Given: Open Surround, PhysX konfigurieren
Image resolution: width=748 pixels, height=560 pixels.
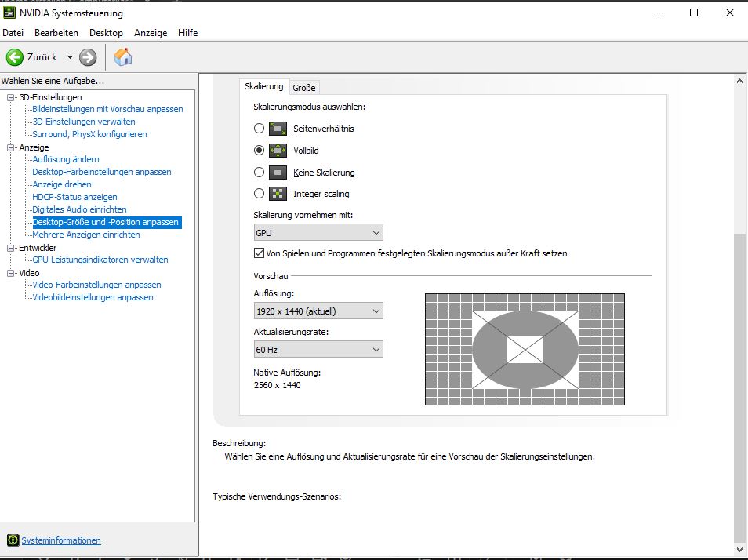Looking at the screenshot, I should tap(89, 134).
